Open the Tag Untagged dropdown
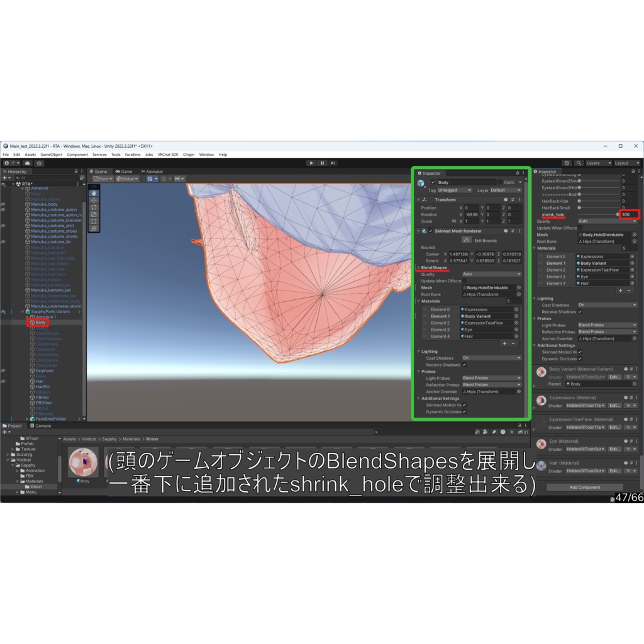This screenshot has width=644, height=644. coord(454,190)
